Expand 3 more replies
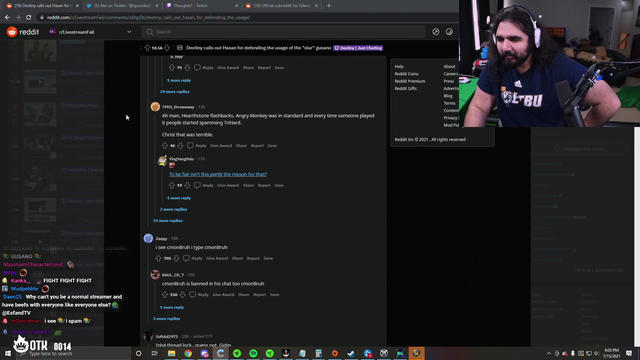Image resolution: width=640 pixels, height=360 pixels. tap(167, 319)
